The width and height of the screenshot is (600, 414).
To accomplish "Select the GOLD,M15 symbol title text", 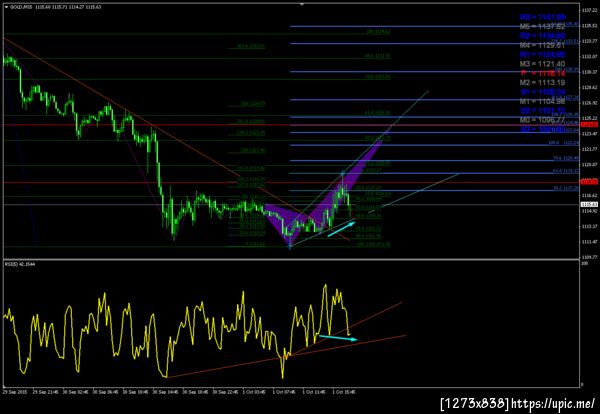I will [x=21, y=7].
